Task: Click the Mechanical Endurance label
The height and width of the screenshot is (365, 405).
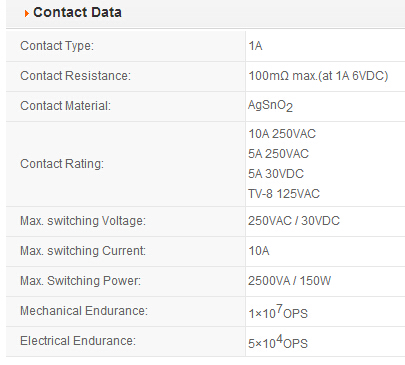Action: pyautogui.click(x=84, y=311)
